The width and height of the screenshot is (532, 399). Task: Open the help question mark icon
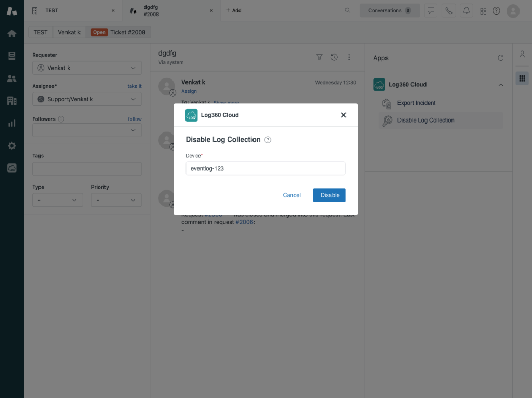click(496, 11)
